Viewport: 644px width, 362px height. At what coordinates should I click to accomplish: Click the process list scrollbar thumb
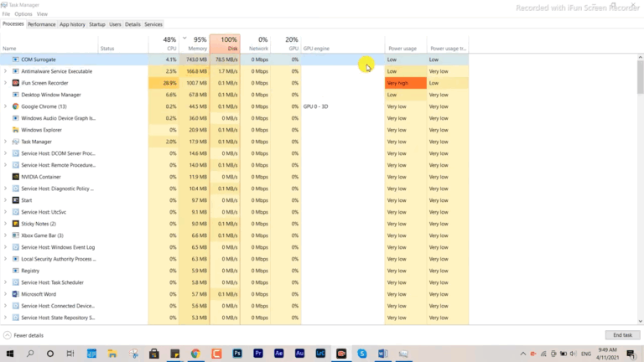click(641, 77)
